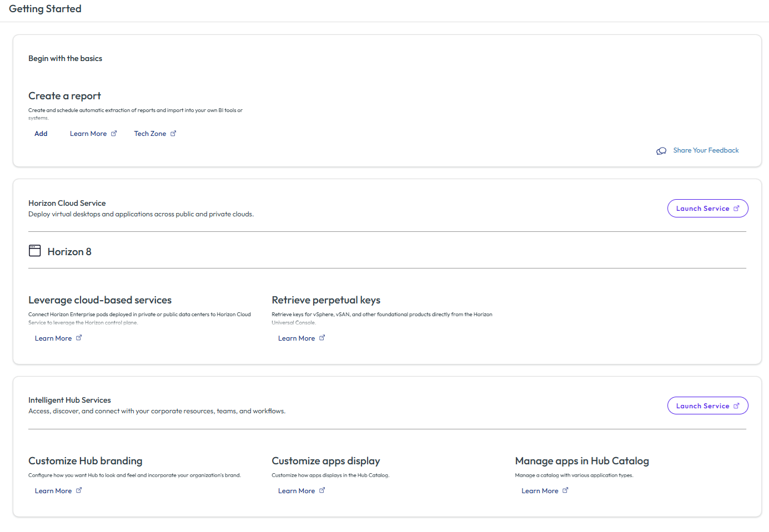The width and height of the screenshot is (769, 532).
Task: Click the 'Retrieve keys for vSphere, vSAN' description
Action: point(382,318)
